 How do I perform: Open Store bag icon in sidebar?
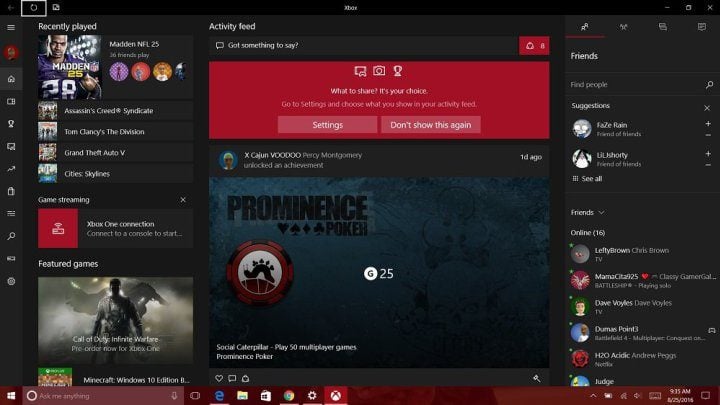[11, 191]
